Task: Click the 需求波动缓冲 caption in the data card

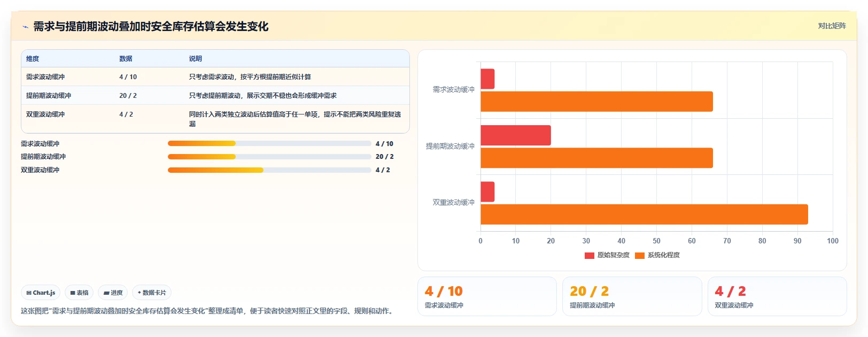Action: 444,305
